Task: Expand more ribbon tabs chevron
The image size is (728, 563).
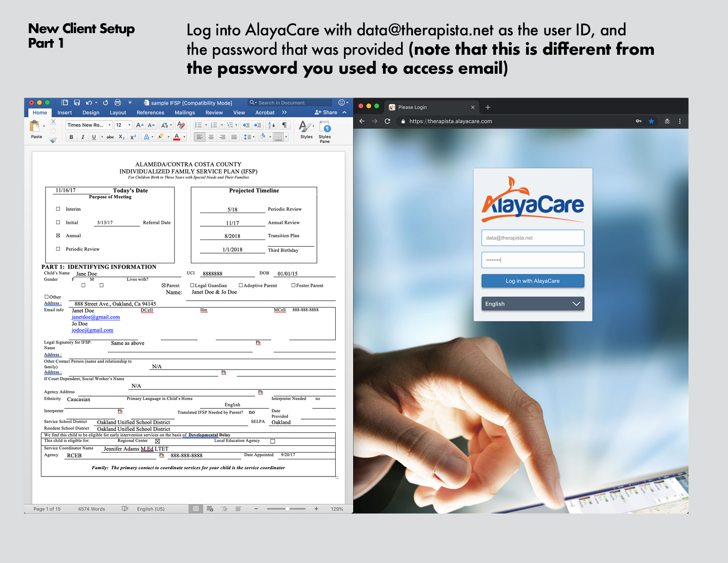Action: 284,113
